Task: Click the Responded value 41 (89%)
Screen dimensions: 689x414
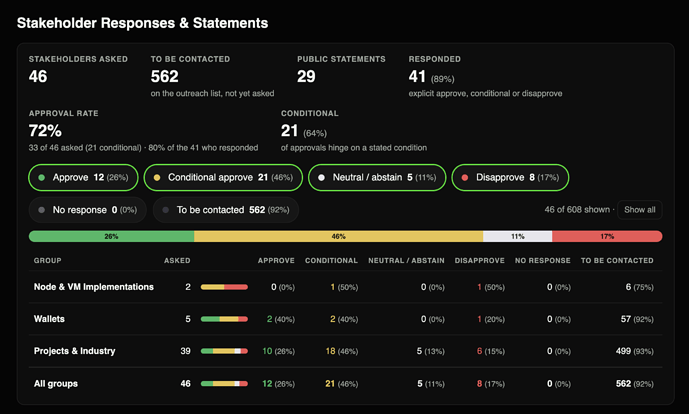Action: [431, 77]
